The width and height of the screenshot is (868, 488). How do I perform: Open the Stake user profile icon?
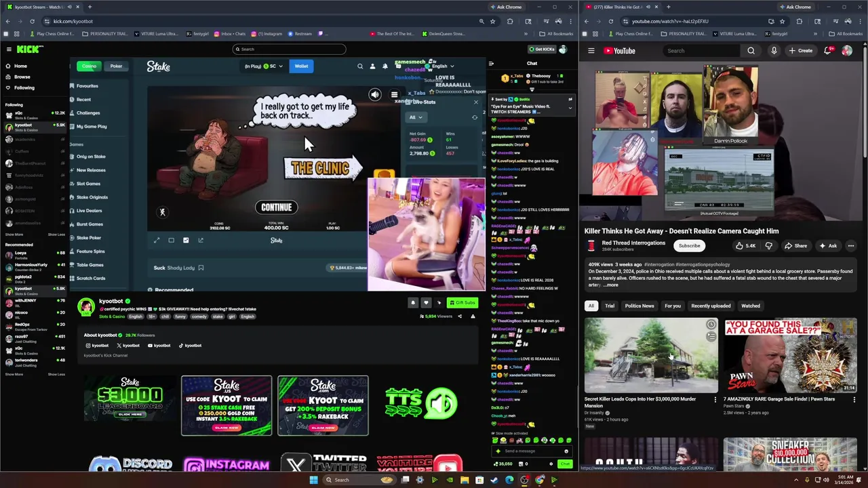tap(372, 66)
